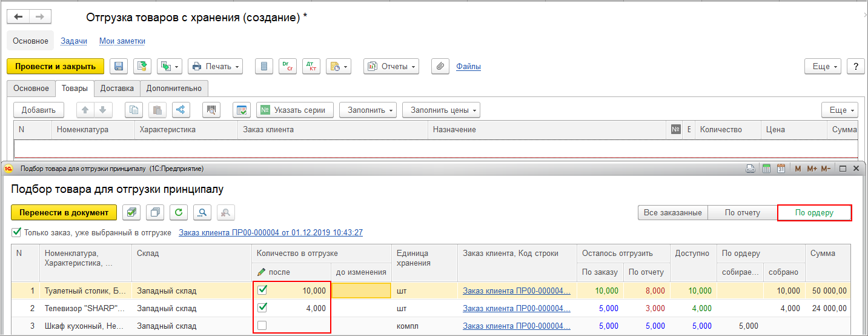Click the select all rows checkmark icon

pyautogui.click(x=132, y=212)
